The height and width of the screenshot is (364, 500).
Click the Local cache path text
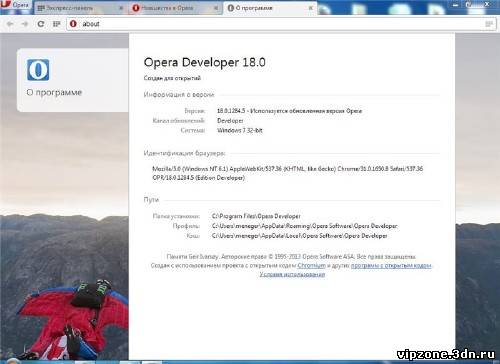pyautogui.click(x=299, y=236)
